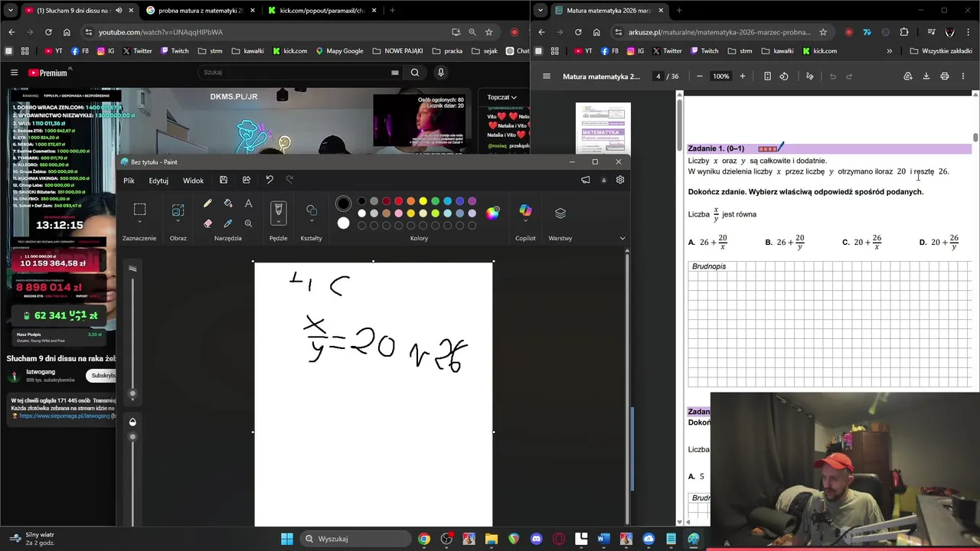Open the Plik menu in Paint
This screenshot has width=980, height=551.
pyautogui.click(x=129, y=181)
